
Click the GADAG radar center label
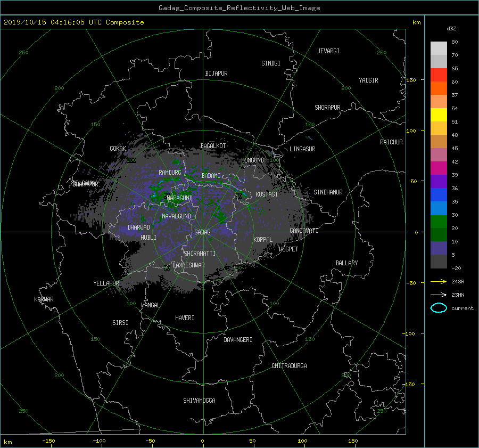tap(202, 232)
